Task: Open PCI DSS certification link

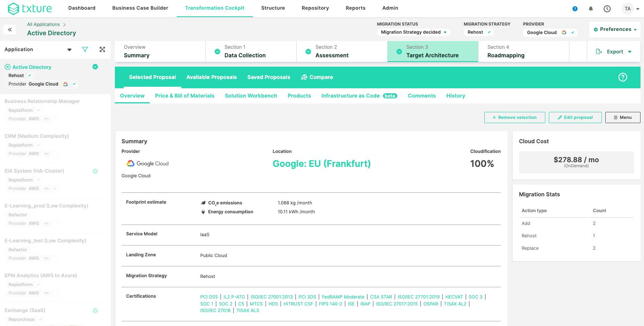Action: (x=209, y=297)
